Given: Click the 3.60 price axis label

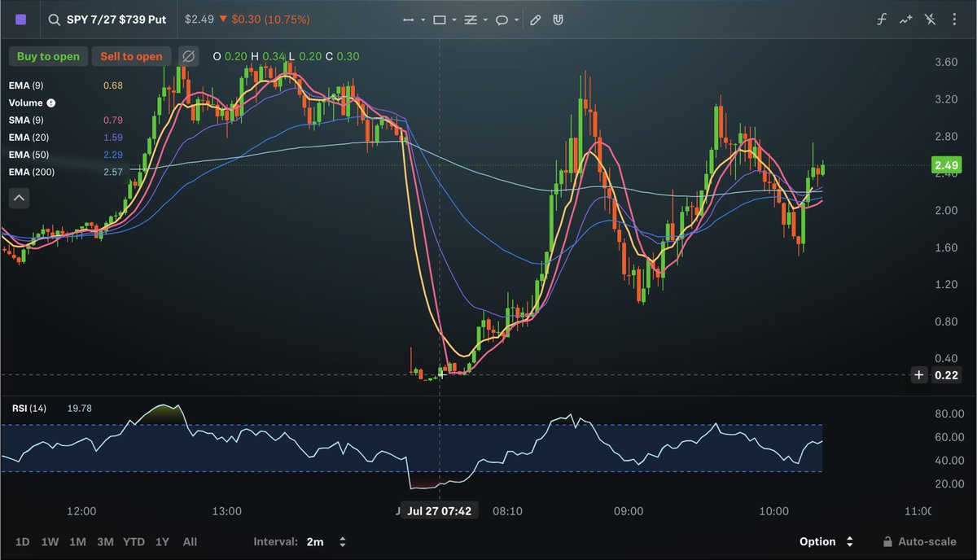Looking at the screenshot, I should (946, 62).
